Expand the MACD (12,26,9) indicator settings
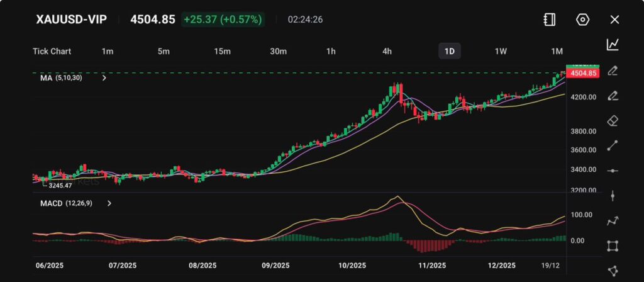644x282 pixels. [x=109, y=203]
